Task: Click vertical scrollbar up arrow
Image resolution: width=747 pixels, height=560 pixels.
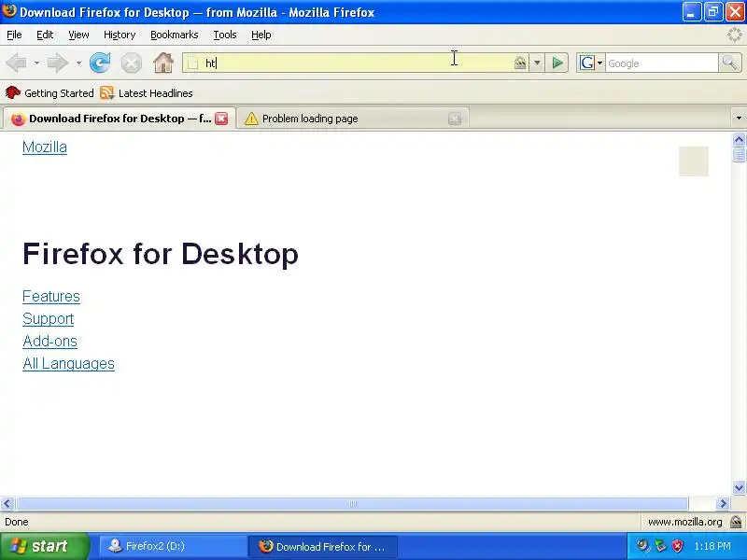Action: 739,139
